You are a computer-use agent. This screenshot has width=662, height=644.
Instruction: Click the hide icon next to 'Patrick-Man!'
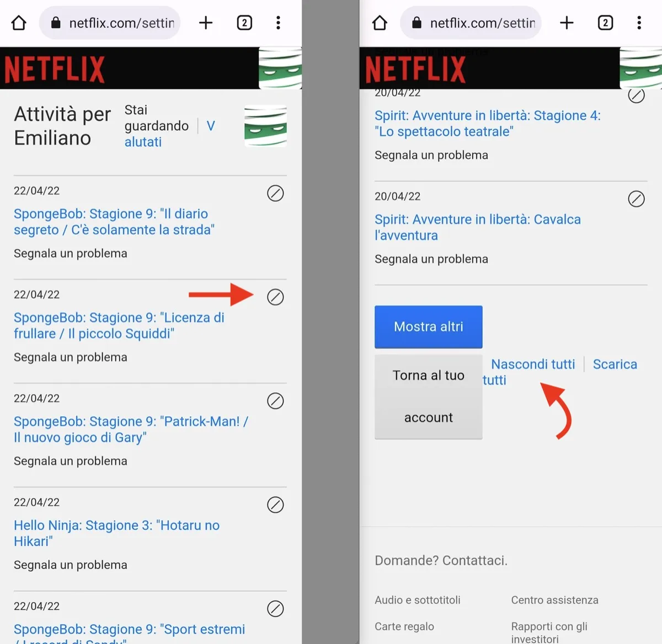(x=275, y=401)
